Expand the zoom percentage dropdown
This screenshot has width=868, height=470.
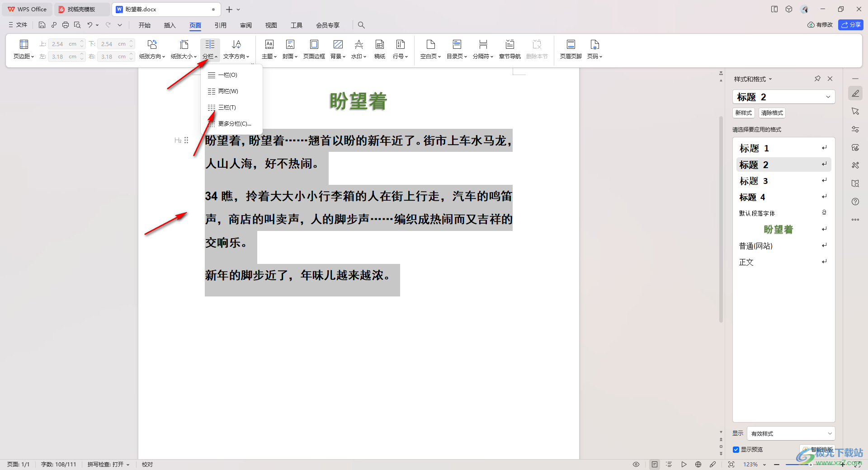(764, 465)
